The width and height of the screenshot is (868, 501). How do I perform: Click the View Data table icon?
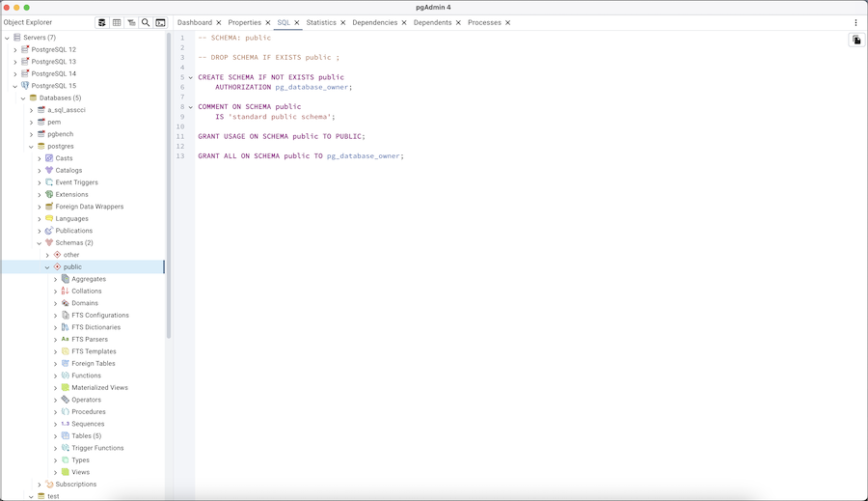pyautogui.click(x=117, y=23)
